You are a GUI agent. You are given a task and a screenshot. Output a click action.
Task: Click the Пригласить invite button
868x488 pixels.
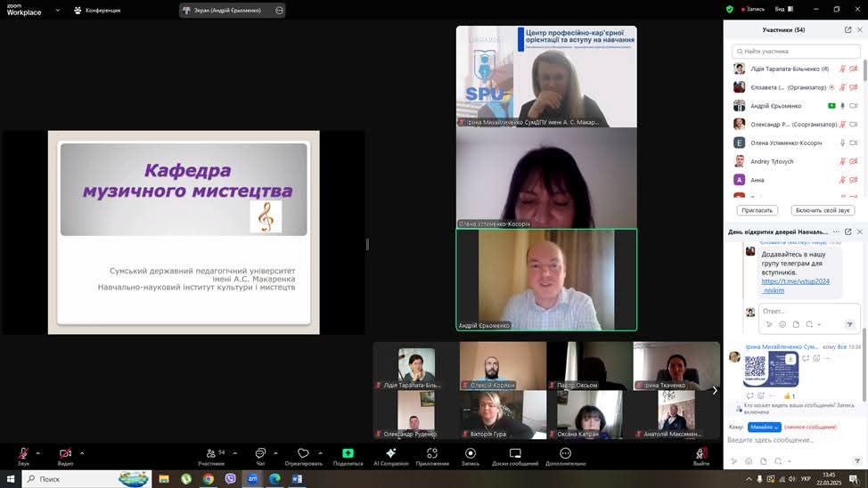tap(757, 210)
